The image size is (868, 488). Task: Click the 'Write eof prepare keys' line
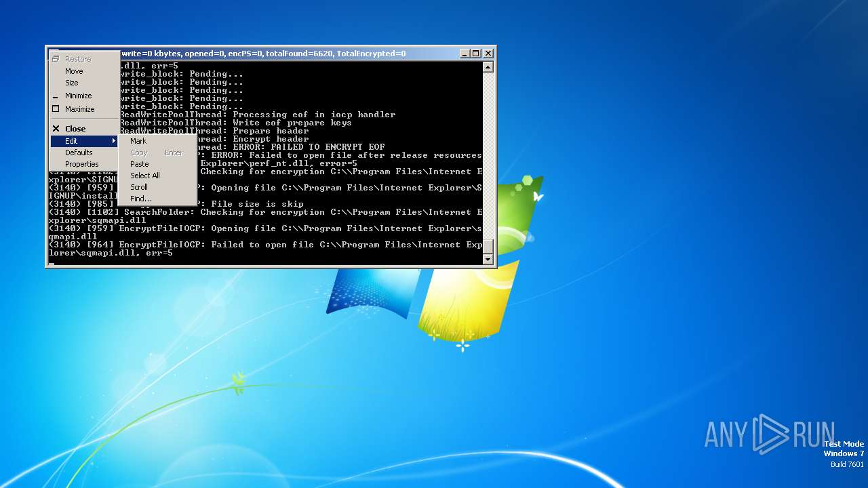(292, 123)
